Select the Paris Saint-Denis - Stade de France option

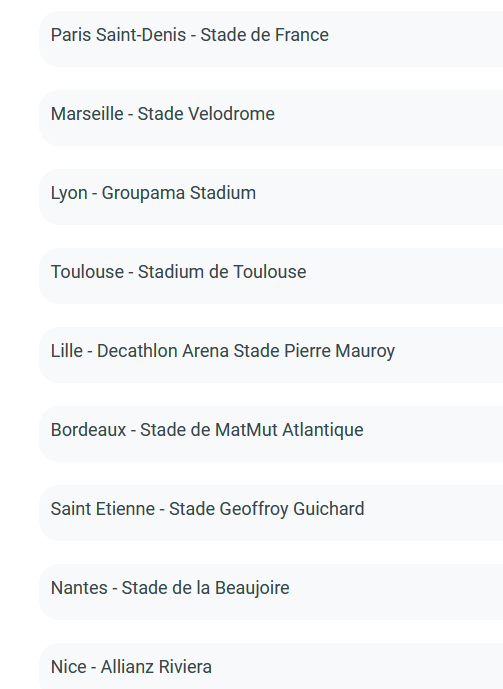(x=271, y=39)
